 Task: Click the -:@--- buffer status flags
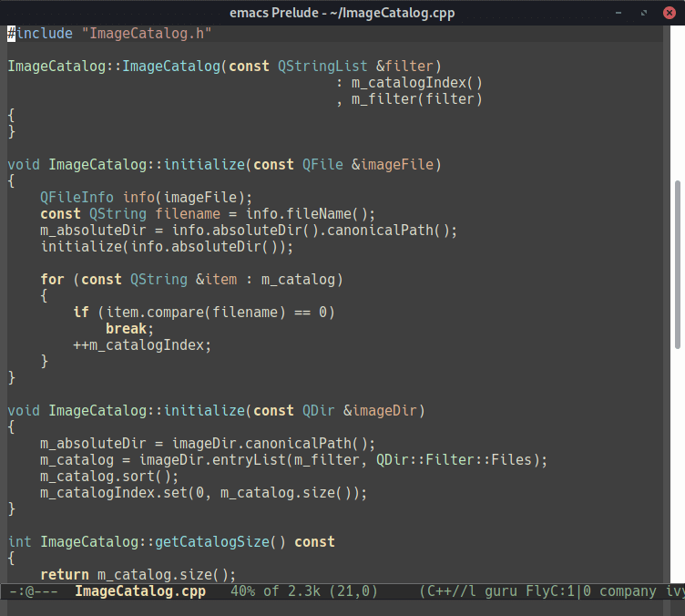[x=34, y=591]
